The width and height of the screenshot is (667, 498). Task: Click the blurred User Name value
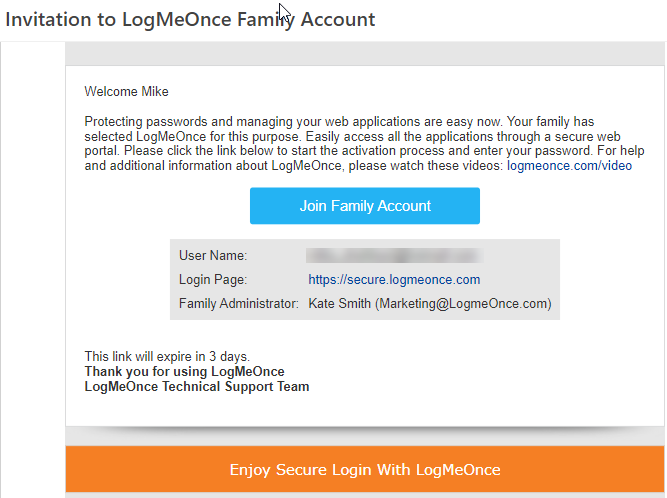(394, 256)
